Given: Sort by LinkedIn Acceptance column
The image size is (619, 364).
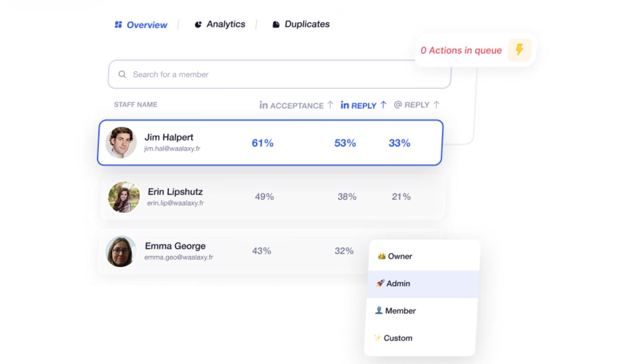Looking at the screenshot, I should point(296,105).
